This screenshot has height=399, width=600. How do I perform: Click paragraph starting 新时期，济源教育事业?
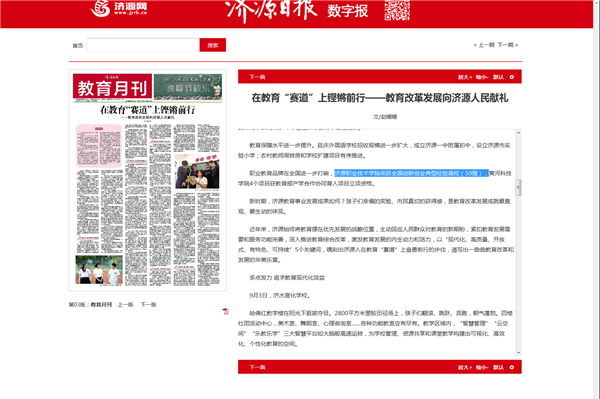(x=374, y=206)
